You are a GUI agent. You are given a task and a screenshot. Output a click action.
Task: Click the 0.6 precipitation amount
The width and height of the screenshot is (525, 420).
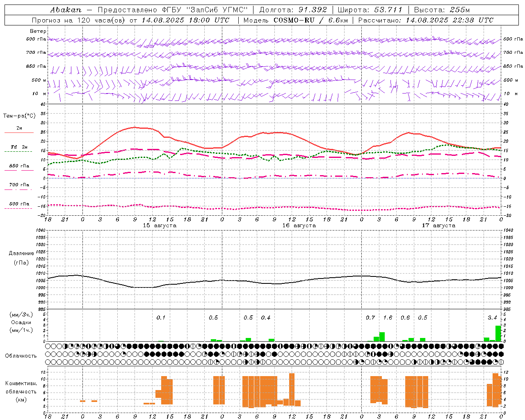click(x=405, y=317)
